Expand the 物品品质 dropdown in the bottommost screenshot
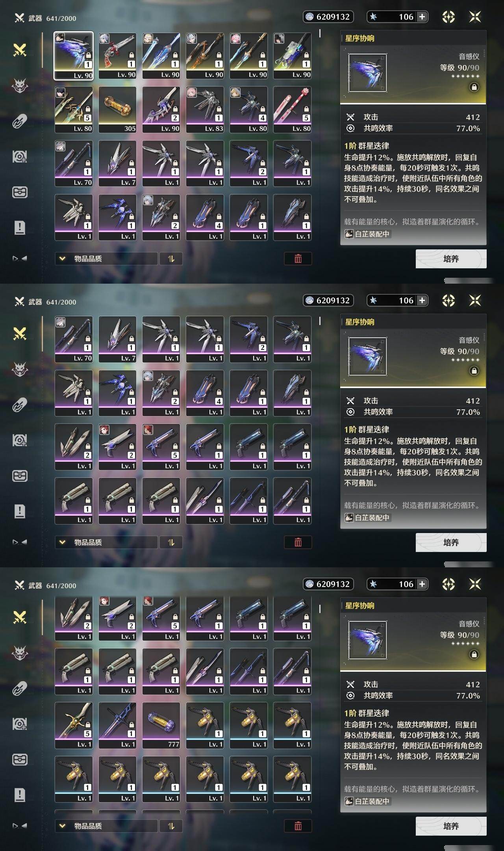The image size is (504, 851). pyautogui.click(x=106, y=826)
